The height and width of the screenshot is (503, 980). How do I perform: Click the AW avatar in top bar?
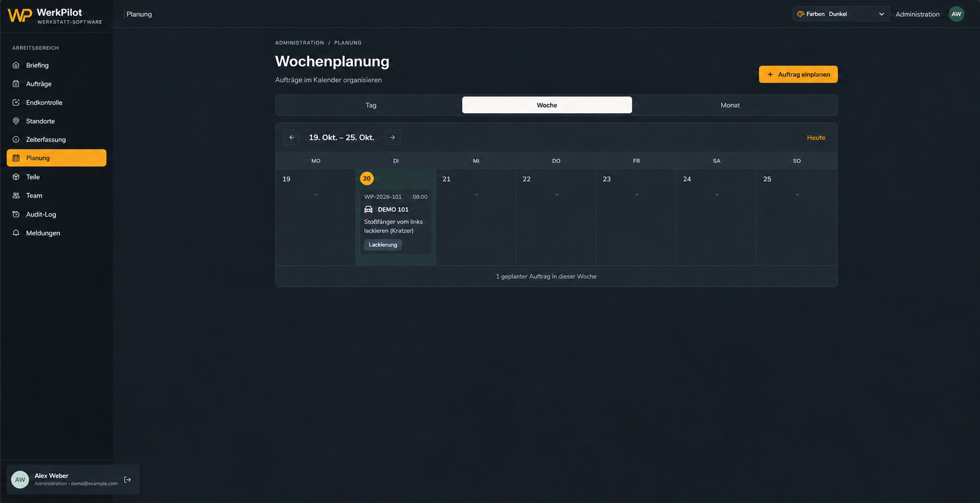pyautogui.click(x=956, y=14)
